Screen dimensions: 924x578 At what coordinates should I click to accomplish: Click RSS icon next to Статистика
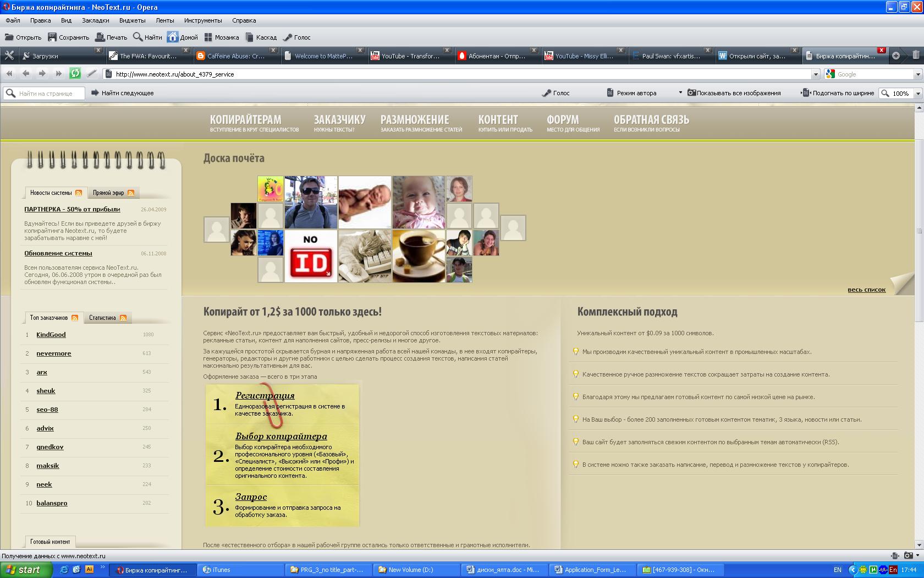coord(123,318)
